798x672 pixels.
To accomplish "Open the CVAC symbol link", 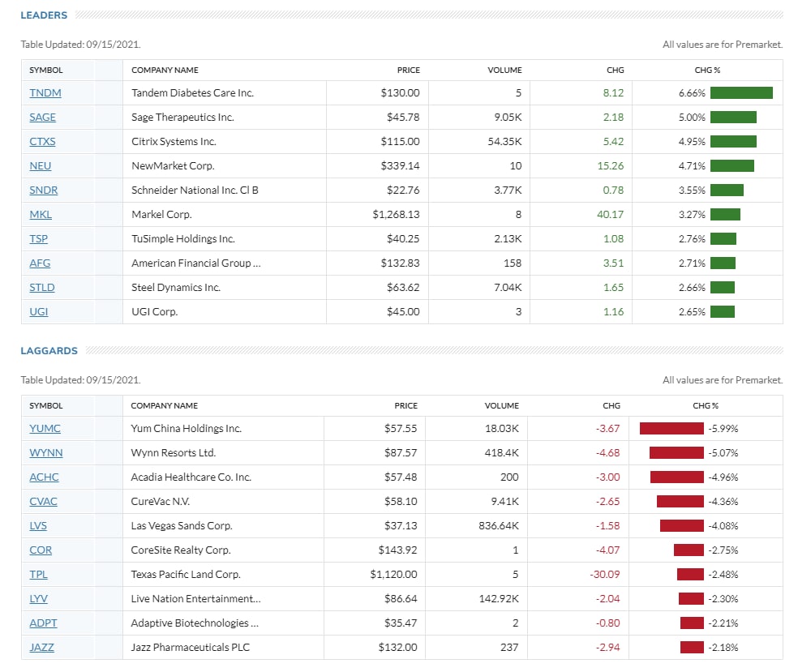I will (43, 502).
